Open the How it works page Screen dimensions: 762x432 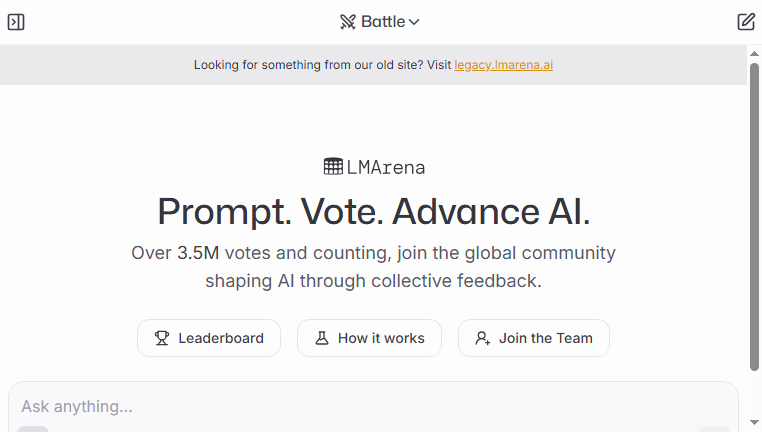pos(369,338)
